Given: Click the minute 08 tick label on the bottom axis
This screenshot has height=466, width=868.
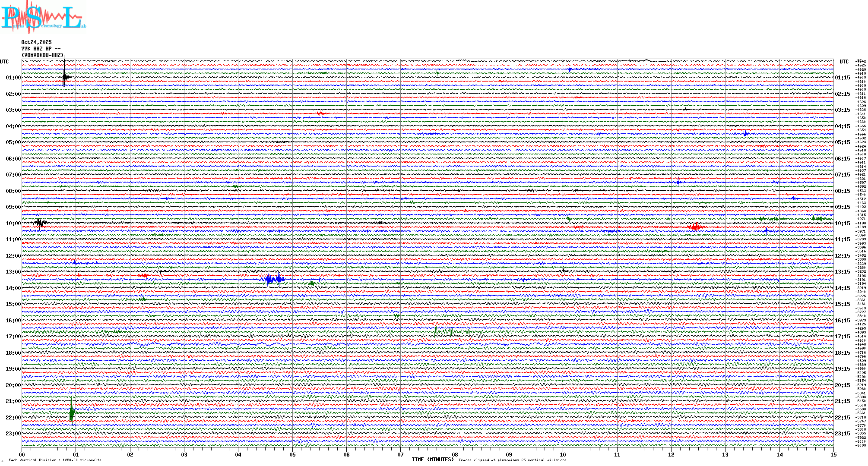Looking at the screenshot, I should coord(455,454).
